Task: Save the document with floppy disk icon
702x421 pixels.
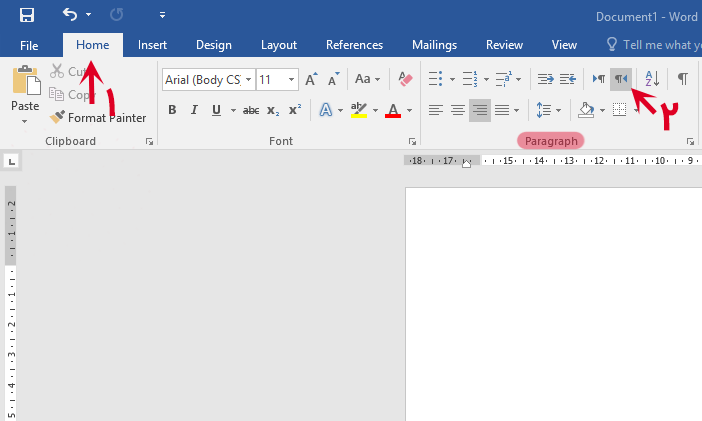Action: [27, 15]
